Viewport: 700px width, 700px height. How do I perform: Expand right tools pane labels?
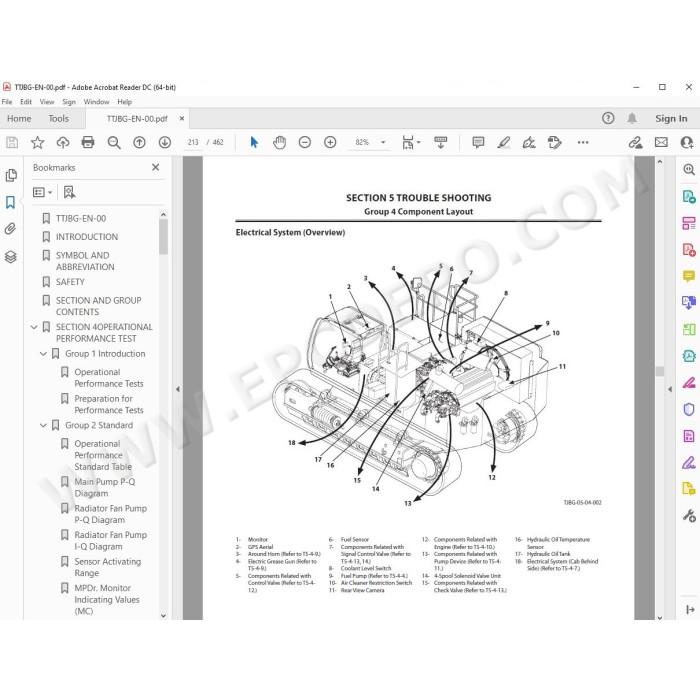click(690, 609)
